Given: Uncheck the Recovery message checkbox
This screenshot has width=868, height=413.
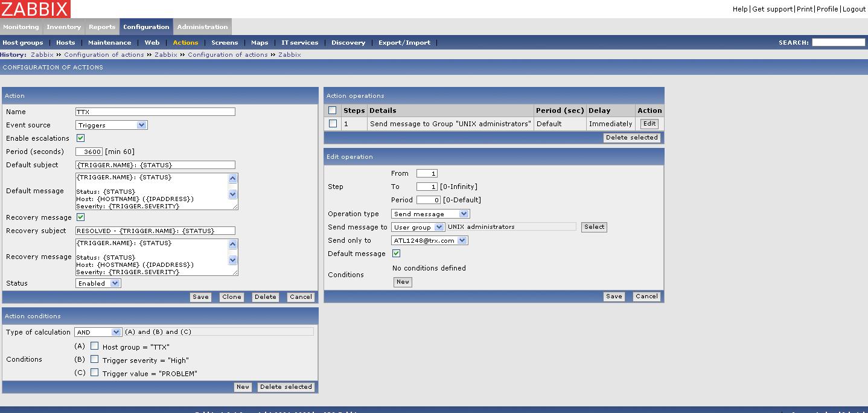Looking at the screenshot, I should click(80, 217).
